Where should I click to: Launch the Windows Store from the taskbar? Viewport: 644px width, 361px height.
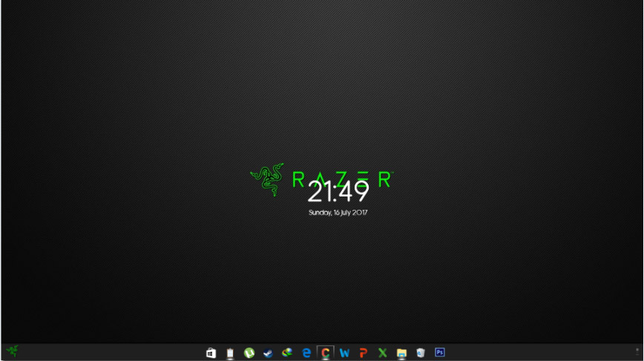click(x=211, y=353)
